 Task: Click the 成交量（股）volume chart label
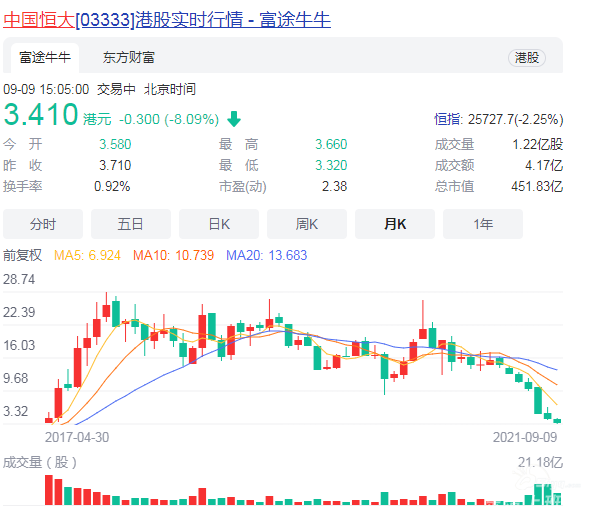pos(40,462)
